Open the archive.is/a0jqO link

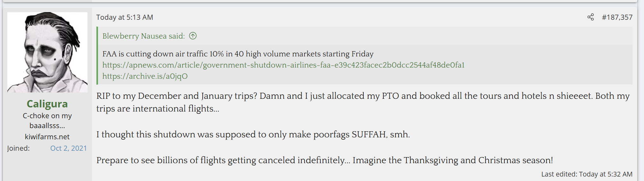pyautogui.click(x=145, y=76)
